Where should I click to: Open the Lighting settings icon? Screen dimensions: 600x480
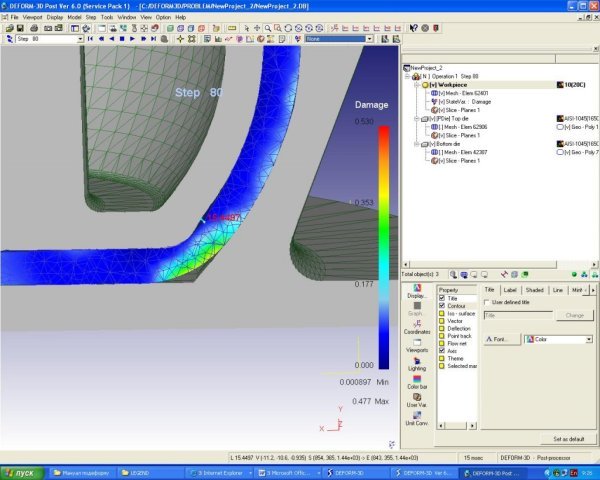point(417,364)
